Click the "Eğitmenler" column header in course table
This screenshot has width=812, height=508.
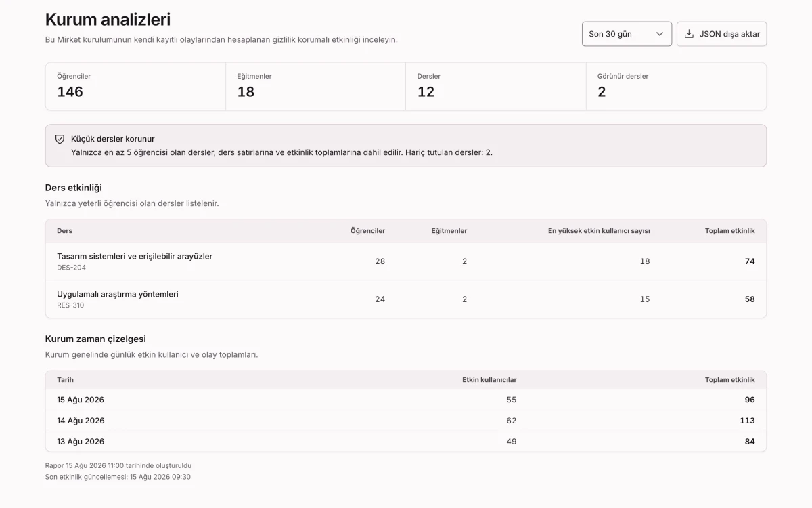[449, 231]
